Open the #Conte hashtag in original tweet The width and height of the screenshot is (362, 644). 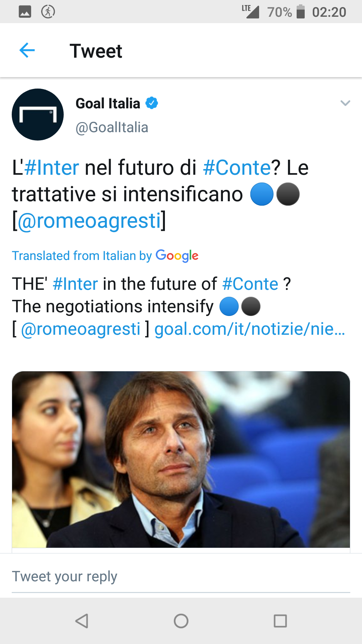point(237,167)
